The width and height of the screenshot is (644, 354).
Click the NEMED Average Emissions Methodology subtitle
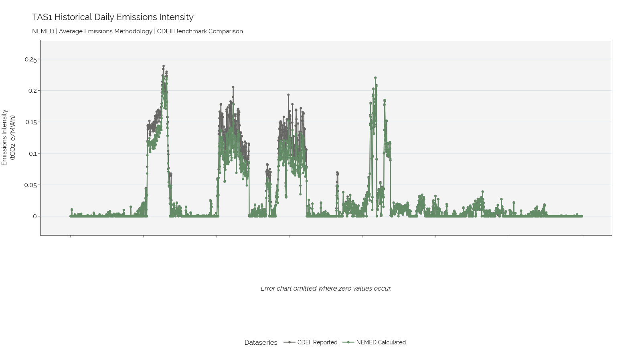(x=138, y=31)
